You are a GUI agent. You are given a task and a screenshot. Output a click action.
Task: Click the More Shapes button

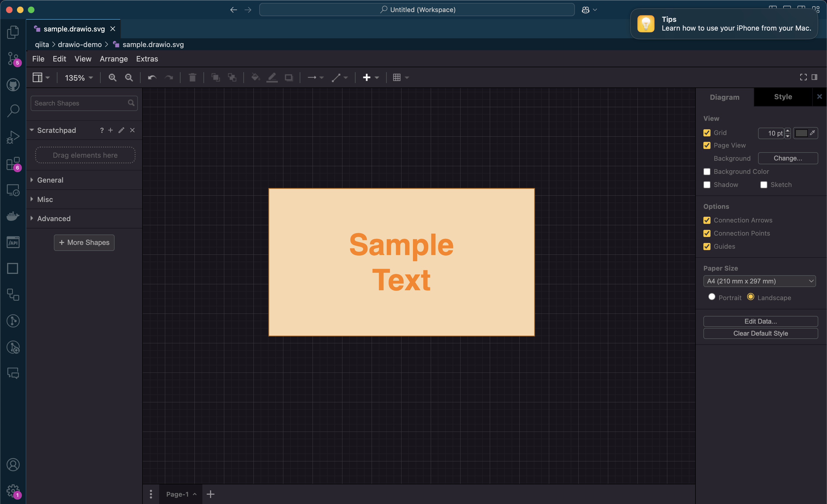click(x=84, y=242)
